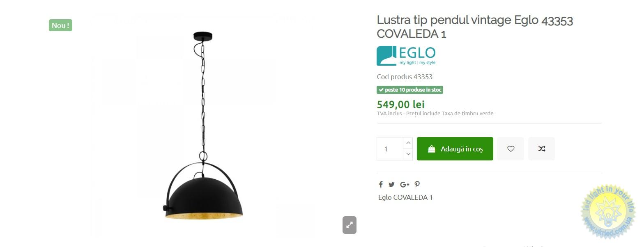
Task: Click Adaugă în coș button
Action: (x=455, y=149)
